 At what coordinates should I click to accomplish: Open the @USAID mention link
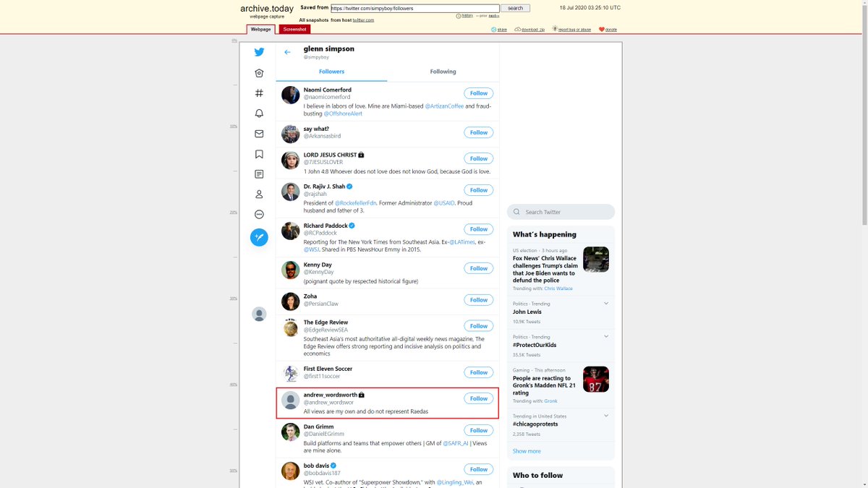tap(444, 203)
